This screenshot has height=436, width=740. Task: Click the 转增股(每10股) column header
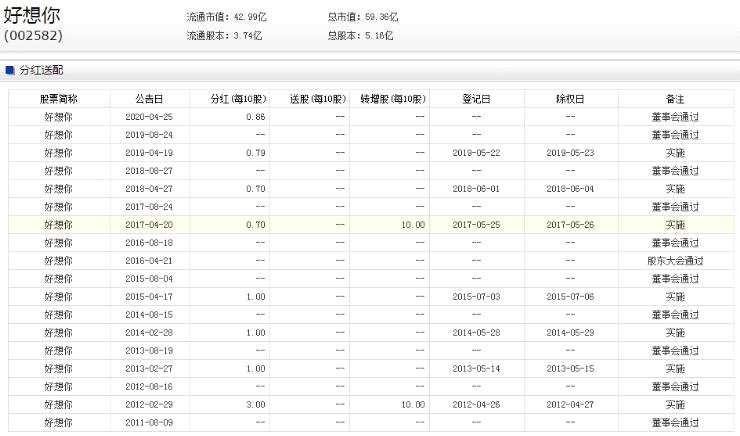pos(393,99)
